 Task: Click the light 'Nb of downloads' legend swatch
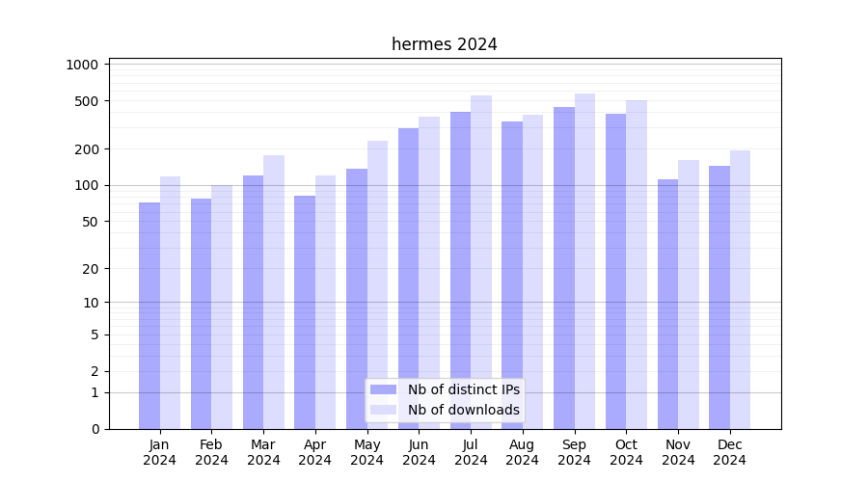pos(383,410)
